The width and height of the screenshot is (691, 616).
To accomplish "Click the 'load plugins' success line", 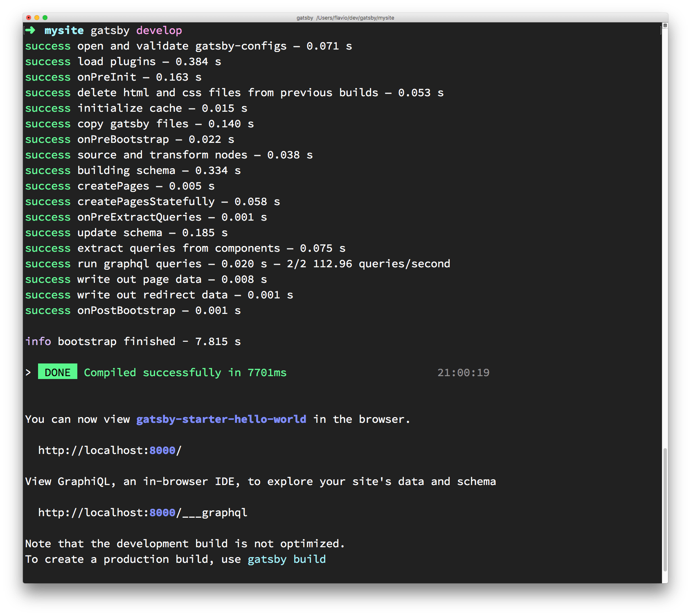I will pos(123,61).
